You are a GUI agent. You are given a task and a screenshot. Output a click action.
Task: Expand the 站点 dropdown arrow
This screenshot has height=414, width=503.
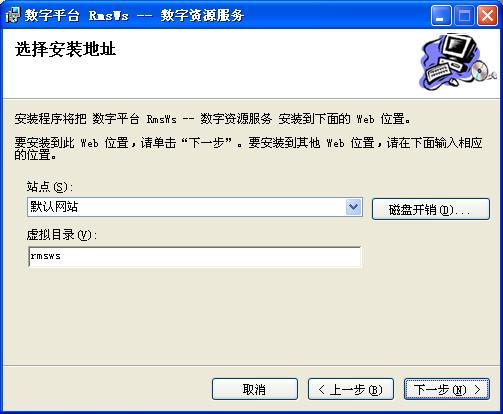click(353, 207)
